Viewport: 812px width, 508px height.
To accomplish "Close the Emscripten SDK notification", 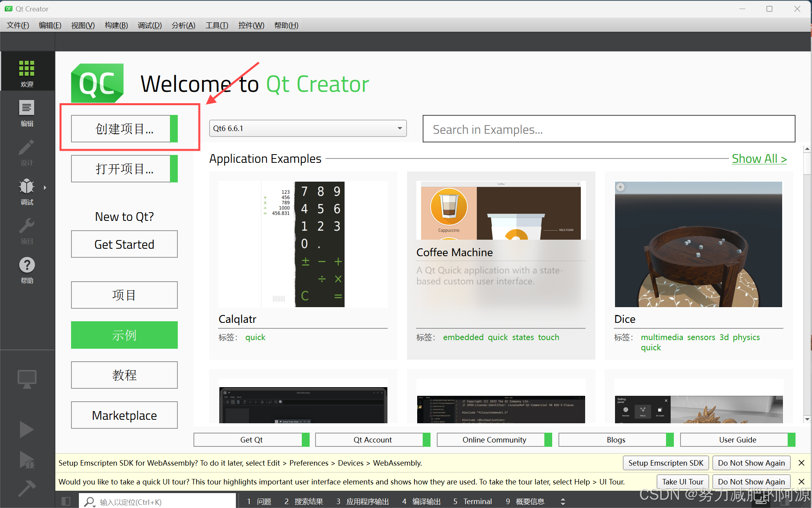I will [801, 463].
